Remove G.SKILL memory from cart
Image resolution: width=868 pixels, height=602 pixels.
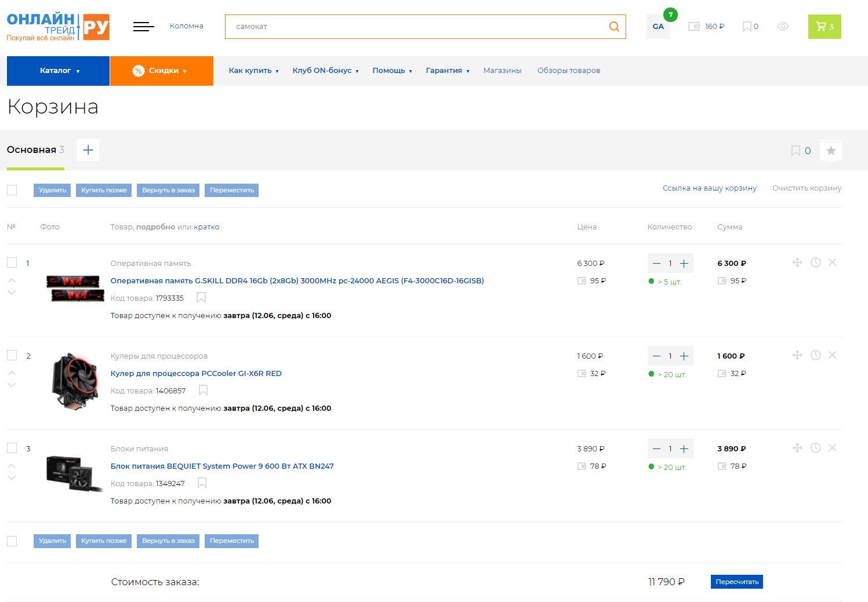832,262
